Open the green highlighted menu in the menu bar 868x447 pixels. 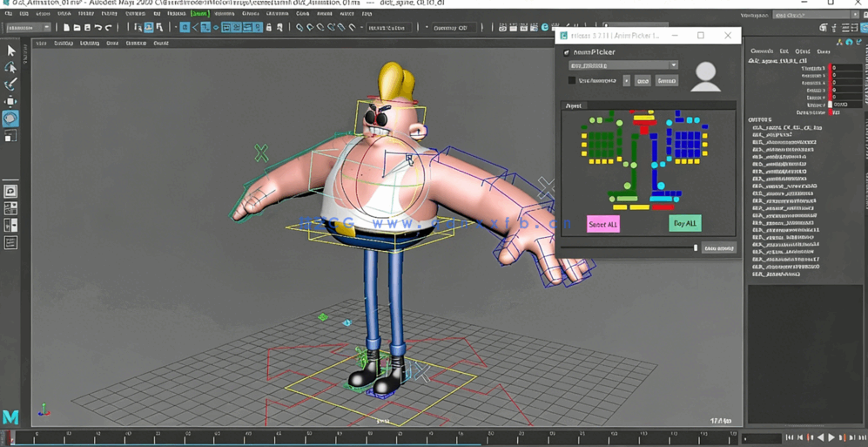point(199,14)
